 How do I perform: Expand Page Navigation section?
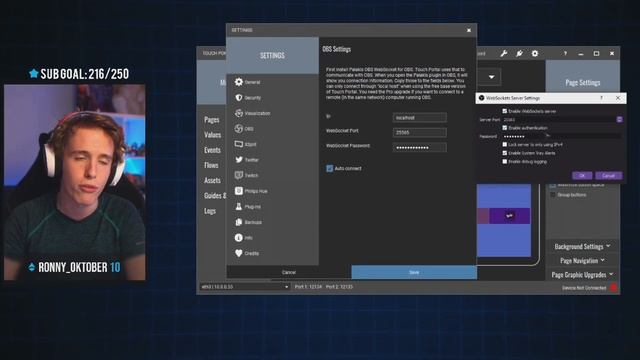582,260
